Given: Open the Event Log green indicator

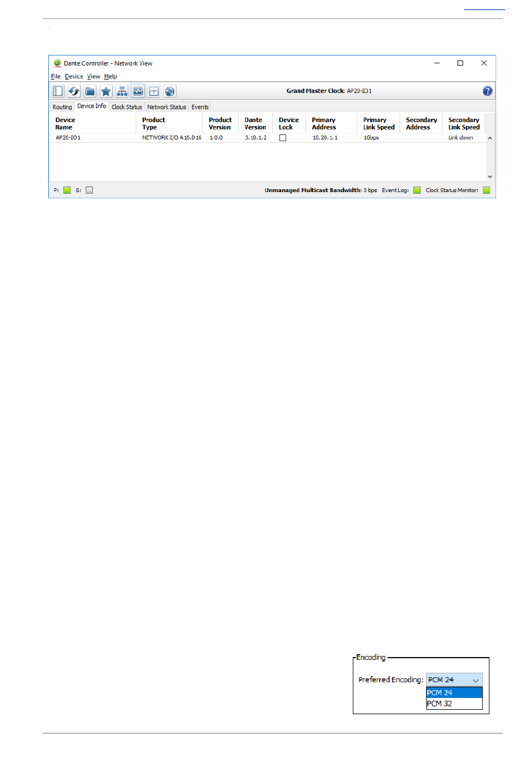Looking at the screenshot, I should [417, 190].
